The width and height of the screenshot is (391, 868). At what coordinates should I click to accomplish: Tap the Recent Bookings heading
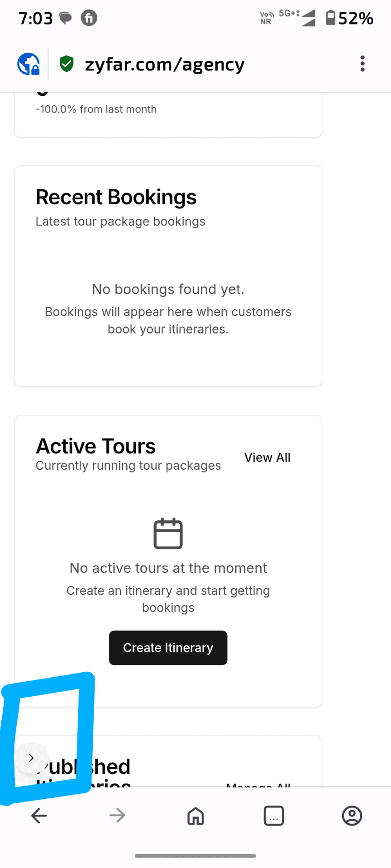(x=116, y=197)
